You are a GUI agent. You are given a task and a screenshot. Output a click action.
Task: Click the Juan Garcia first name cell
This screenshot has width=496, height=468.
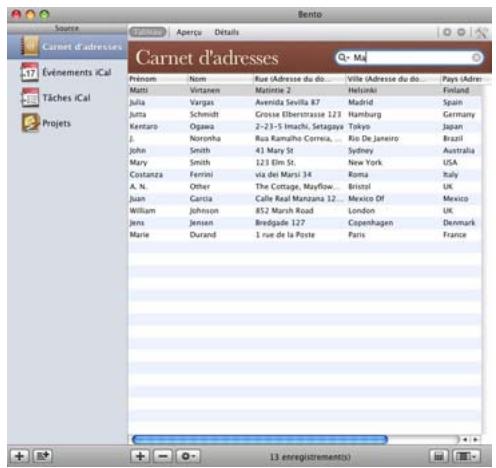[137, 199]
